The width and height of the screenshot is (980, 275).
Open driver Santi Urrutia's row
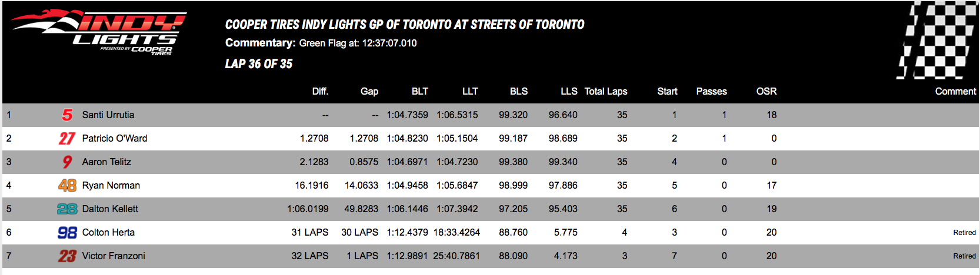point(490,115)
